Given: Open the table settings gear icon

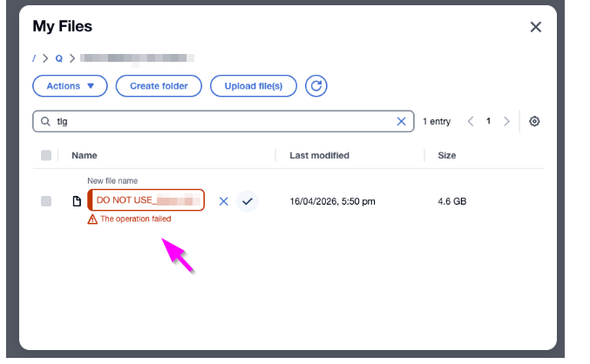Looking at the screenshot, I should (534, 122).
